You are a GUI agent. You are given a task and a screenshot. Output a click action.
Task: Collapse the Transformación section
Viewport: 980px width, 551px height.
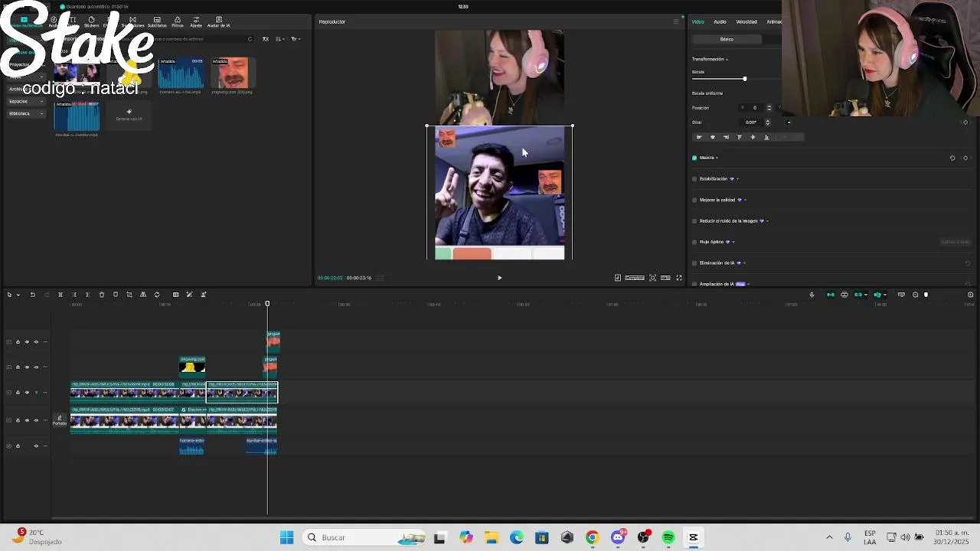727,59
